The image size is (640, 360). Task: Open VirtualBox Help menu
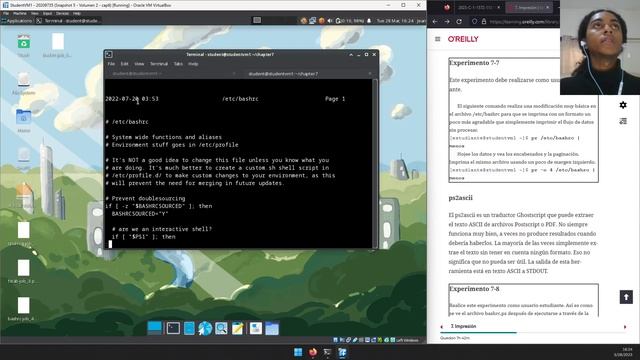pos(76,13)
